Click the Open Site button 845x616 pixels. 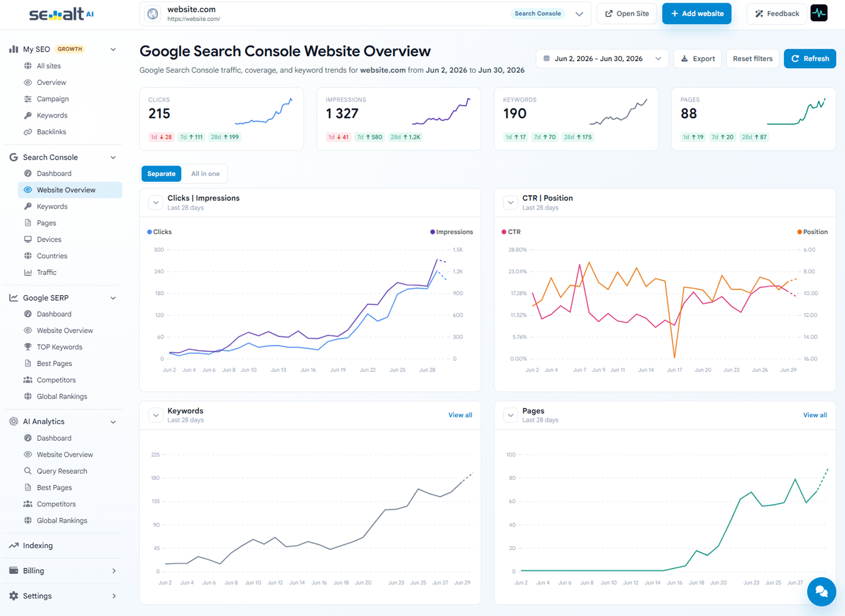point(627,13)
